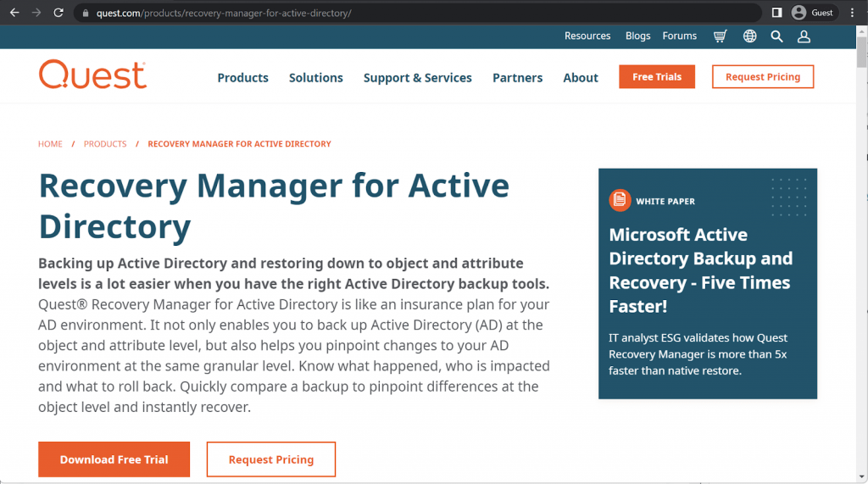
Task: Open the Support & Services menu
Action: point(417,77)
